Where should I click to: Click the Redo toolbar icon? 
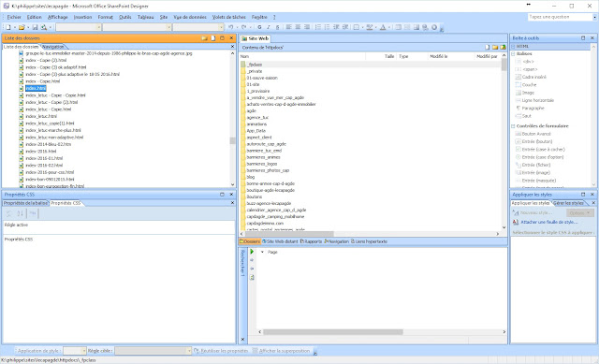[243, 27]
